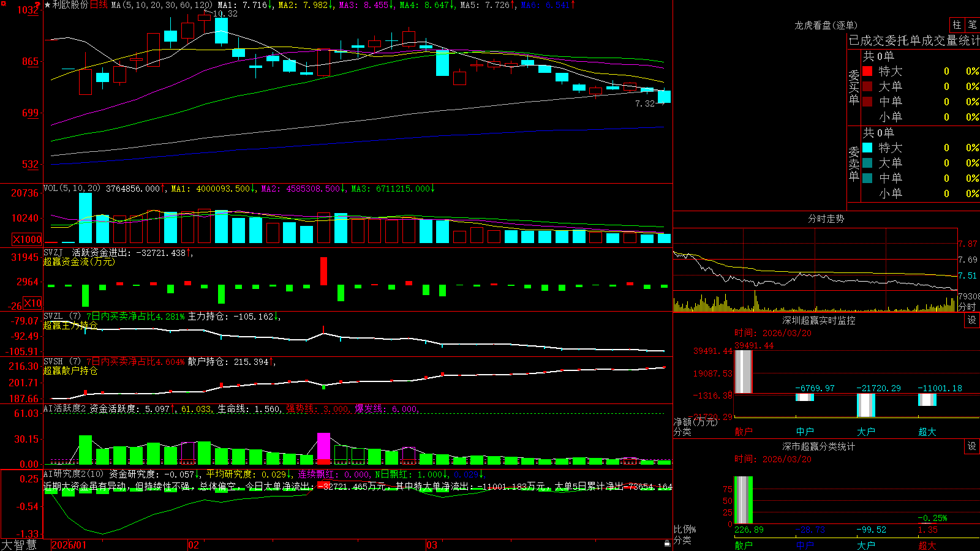
Task: Click the 超赢散户持仓 label
Action: 70,370
